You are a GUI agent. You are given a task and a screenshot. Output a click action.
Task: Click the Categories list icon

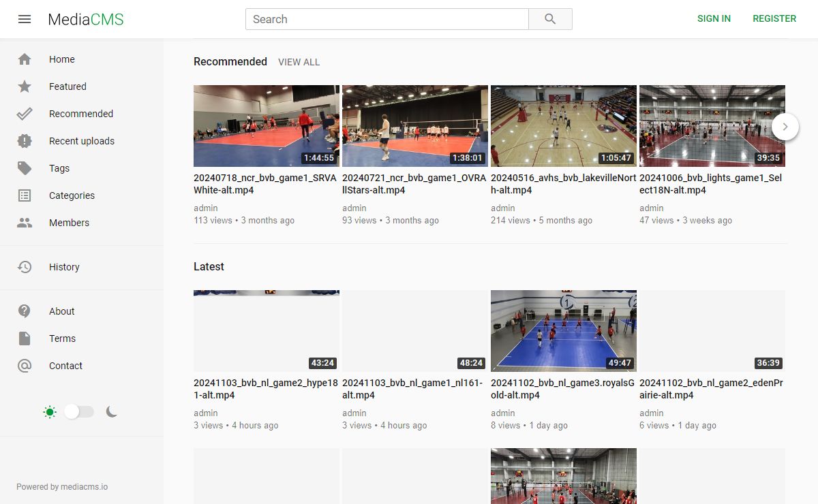click(x=25, y=195)
